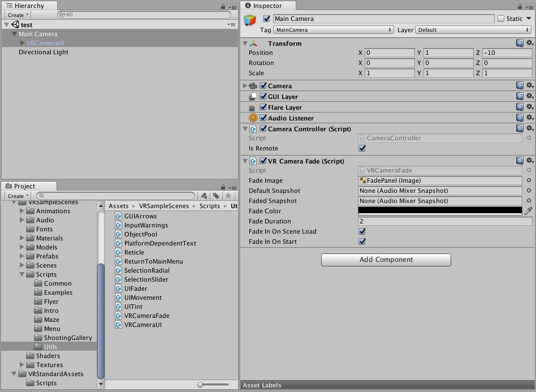
Task: Collapse the Scripts folder in Project
Action: (x=22, y=274)
